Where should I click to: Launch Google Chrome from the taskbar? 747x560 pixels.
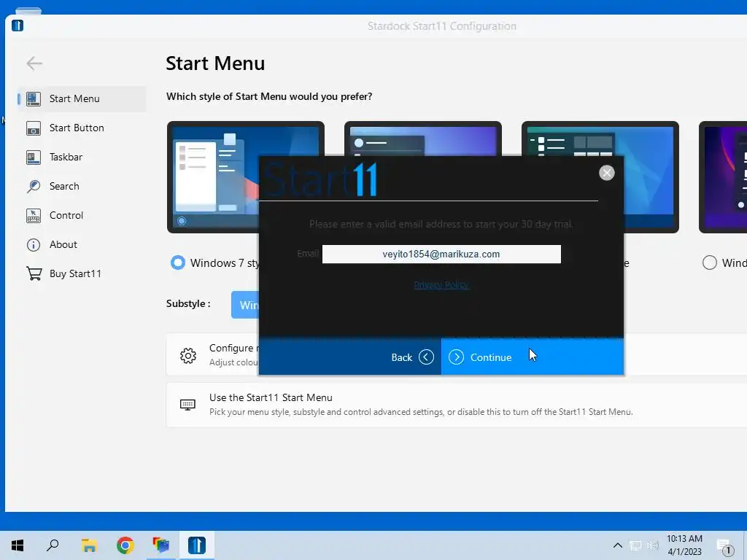125,545
